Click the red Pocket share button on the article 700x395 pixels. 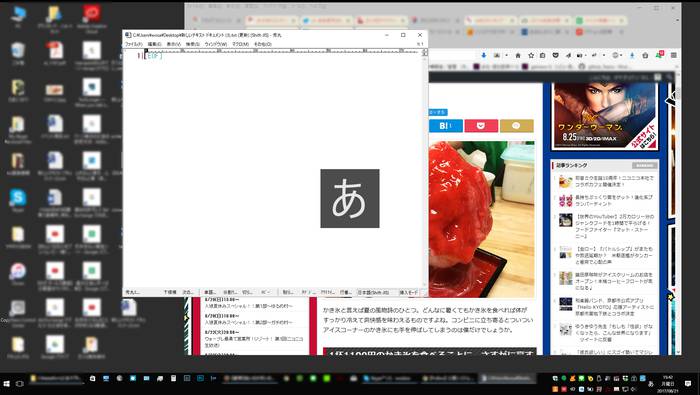click(x=481, y=126)
